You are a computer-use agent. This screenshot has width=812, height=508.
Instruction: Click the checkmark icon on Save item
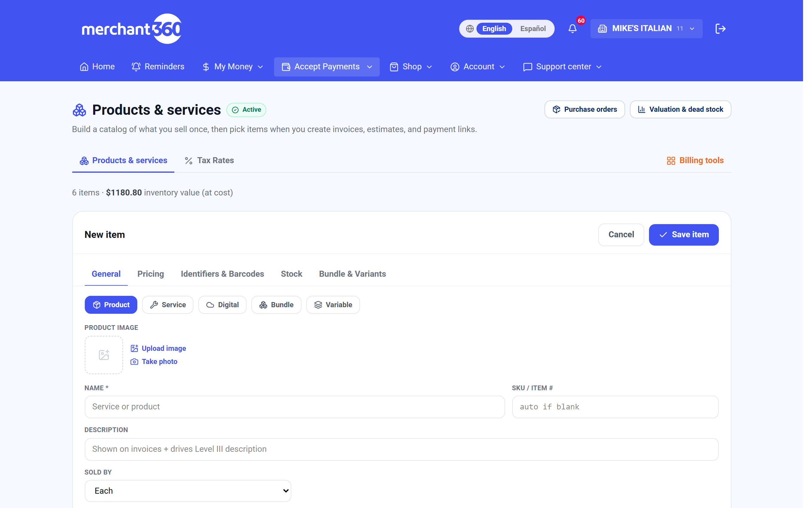coord(663,235)
